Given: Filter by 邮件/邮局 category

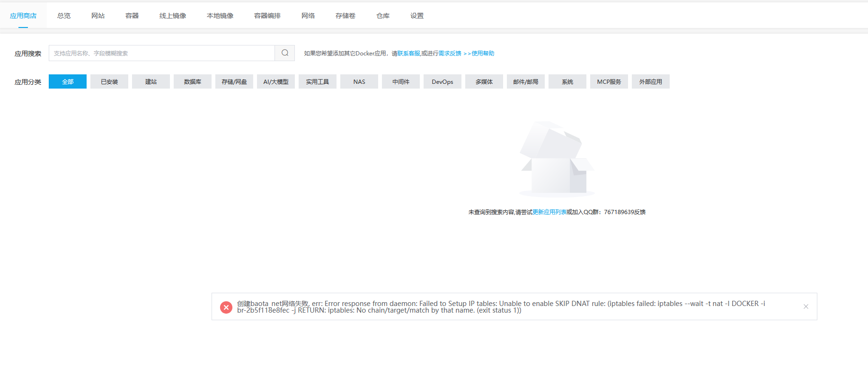Looking at the screenshot, I should click(x=526, y=81).
